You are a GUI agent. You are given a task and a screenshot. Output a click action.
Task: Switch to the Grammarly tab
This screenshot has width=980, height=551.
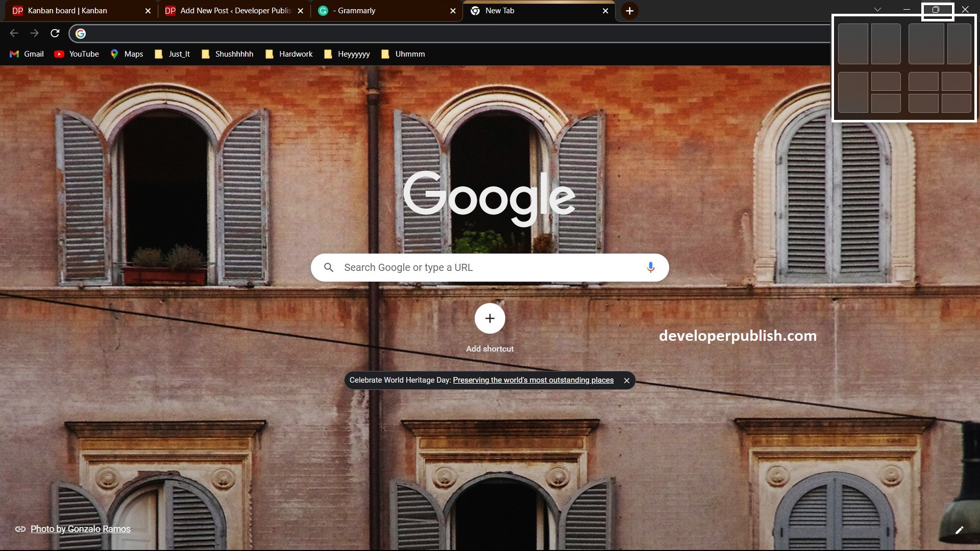coord(357,10)
